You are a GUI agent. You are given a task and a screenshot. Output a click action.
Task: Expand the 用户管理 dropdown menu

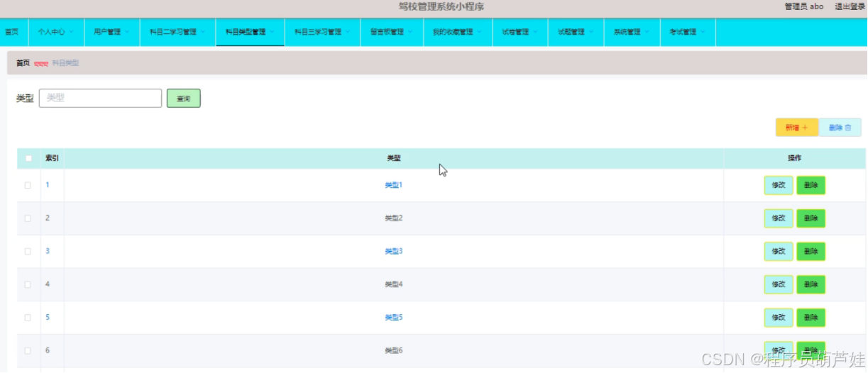pos(111,32)
